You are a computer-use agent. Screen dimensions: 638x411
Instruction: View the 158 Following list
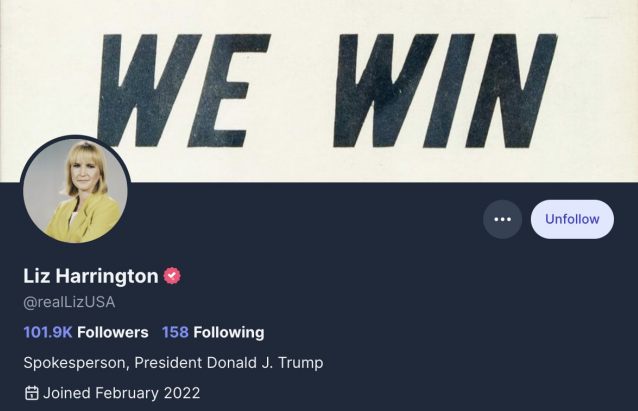[x=213, y=332]
